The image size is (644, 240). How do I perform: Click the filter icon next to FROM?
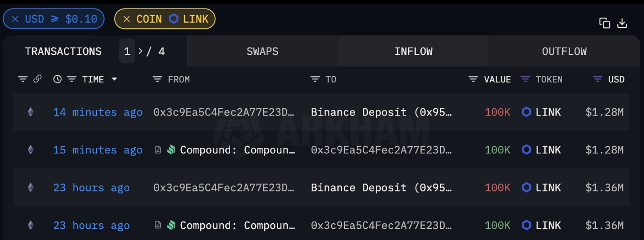pos(157,79)
